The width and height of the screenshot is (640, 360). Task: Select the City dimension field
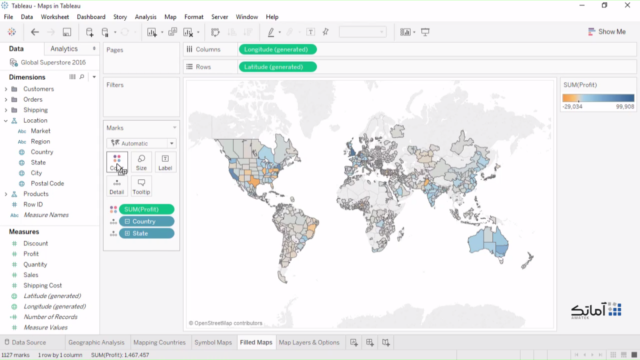36,173
